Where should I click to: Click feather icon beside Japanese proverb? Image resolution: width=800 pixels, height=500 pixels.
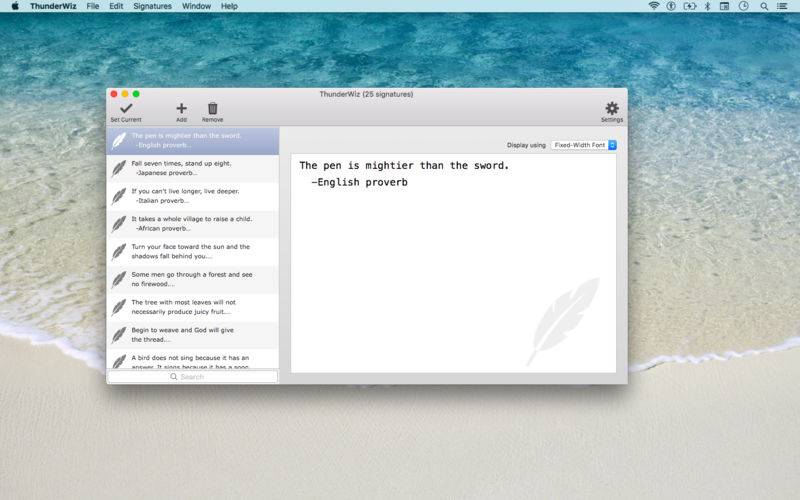[x=119, y=168]
